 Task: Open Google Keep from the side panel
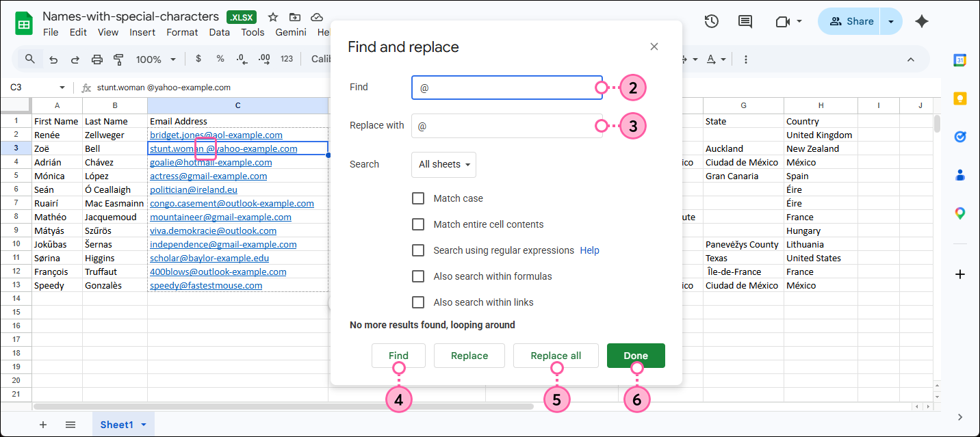click(960, 98)
